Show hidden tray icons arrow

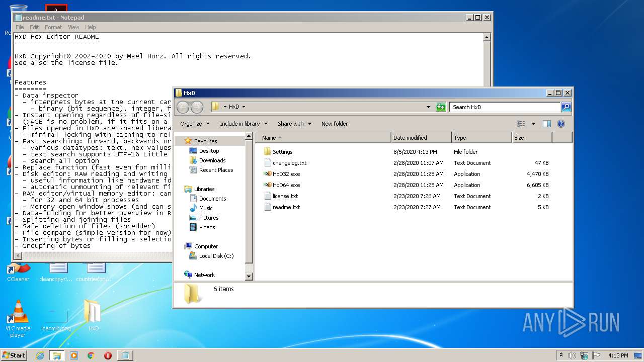coord(561,355)
